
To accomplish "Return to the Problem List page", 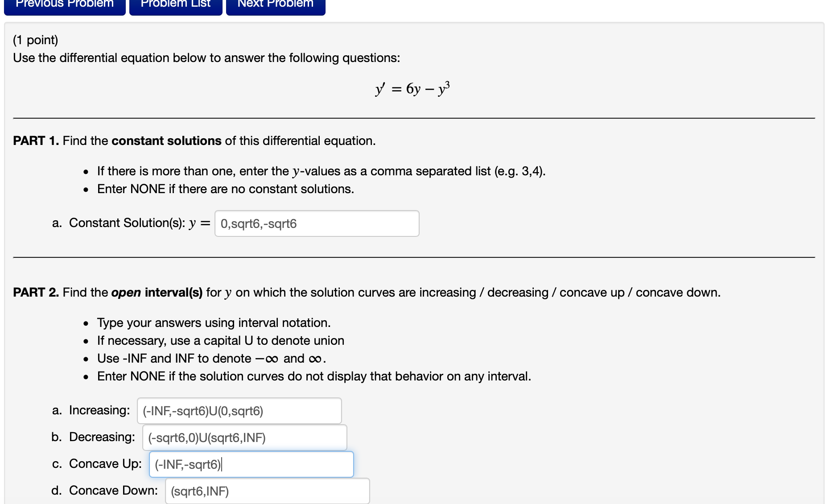I will pyautogui.click(x=175, y=5).
